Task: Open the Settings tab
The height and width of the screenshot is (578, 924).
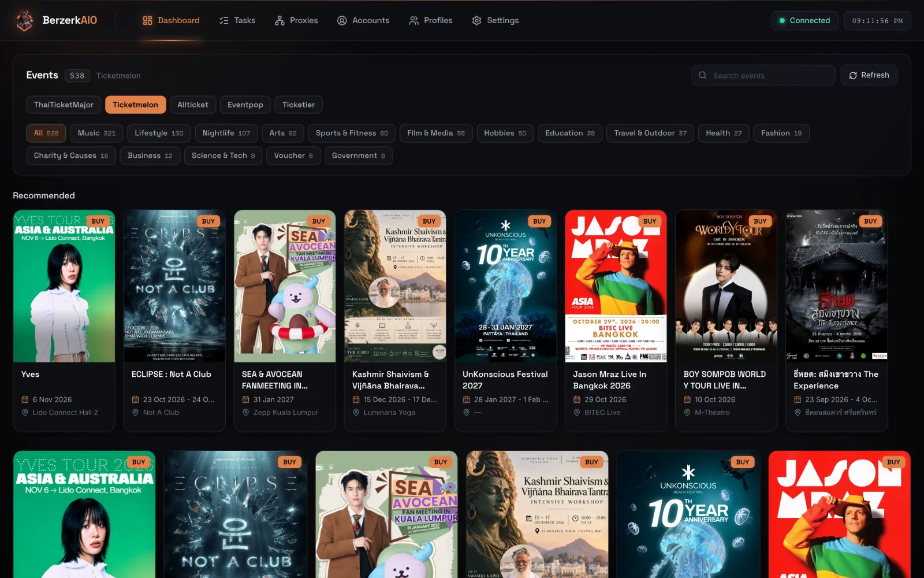Action: tap(495, 20)
